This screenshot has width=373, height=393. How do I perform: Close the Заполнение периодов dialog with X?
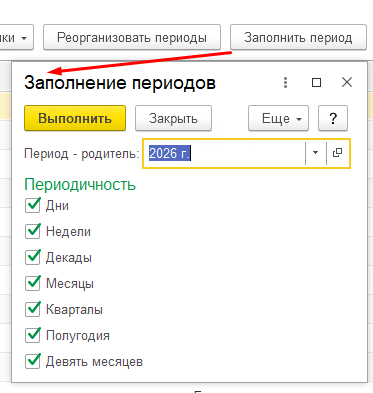click(x=347, y=82)
